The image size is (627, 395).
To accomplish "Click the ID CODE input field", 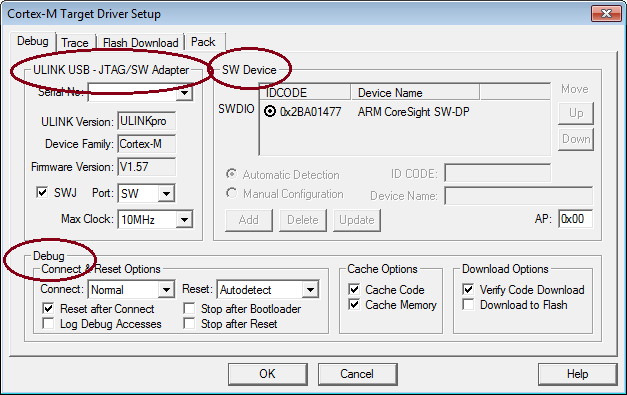I will [497, 174].
